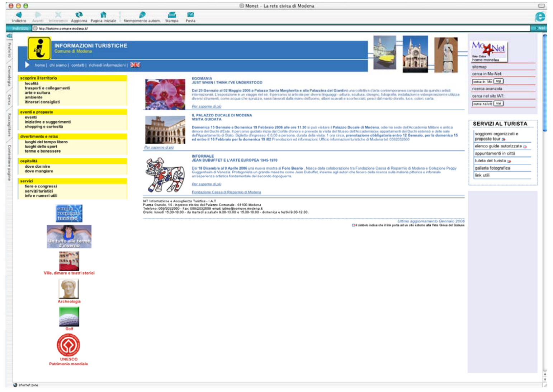Switch to English via UK flag icon
Screen dimensions: 553x392
click(x=135, y=65)
